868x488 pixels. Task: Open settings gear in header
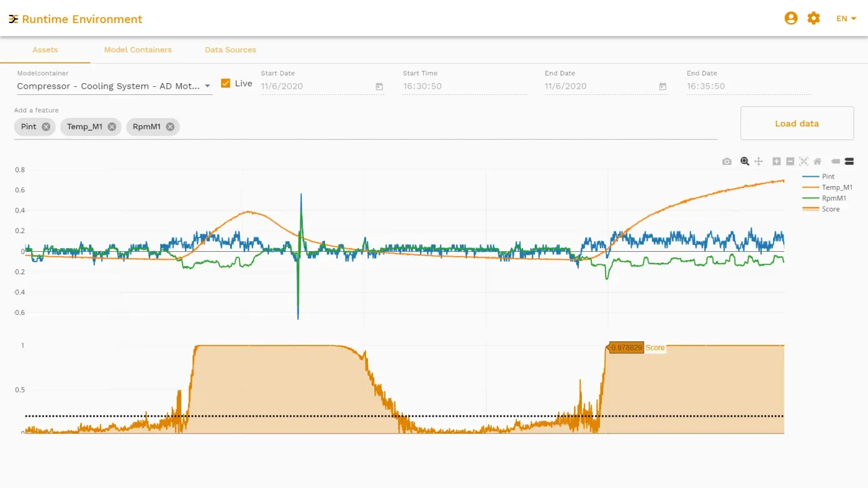813,19
